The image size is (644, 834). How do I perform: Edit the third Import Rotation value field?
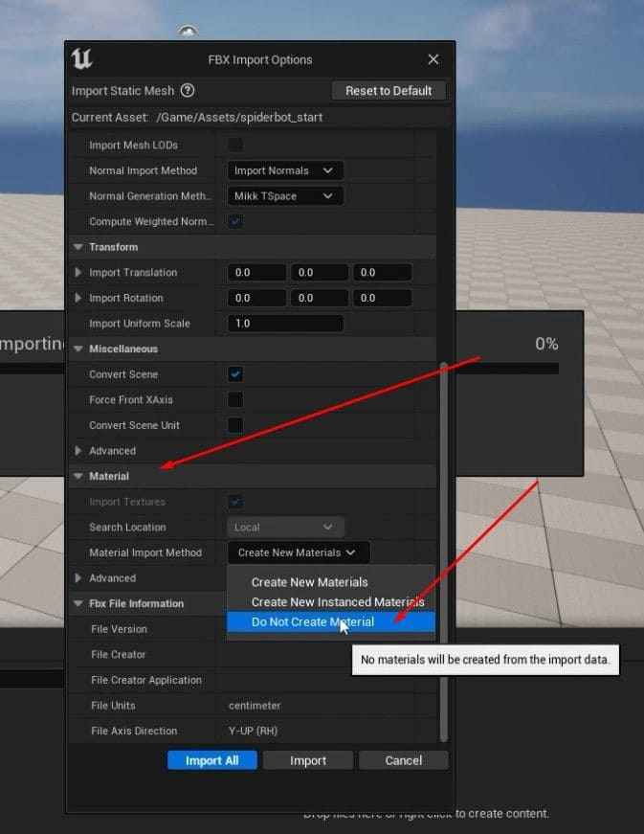point(382,298)
